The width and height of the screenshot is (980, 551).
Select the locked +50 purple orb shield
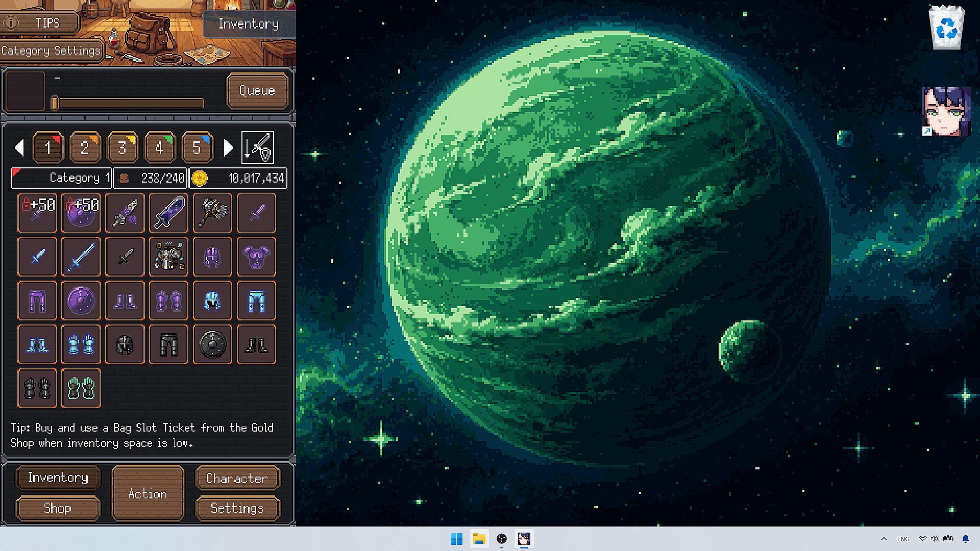(x=81, y=213)
